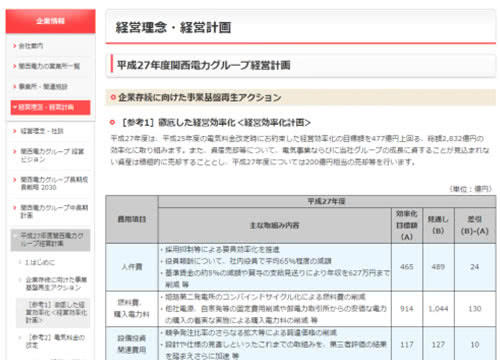
Task: Click the value 10 in 設備投資 row
Action: coord(475,344)
